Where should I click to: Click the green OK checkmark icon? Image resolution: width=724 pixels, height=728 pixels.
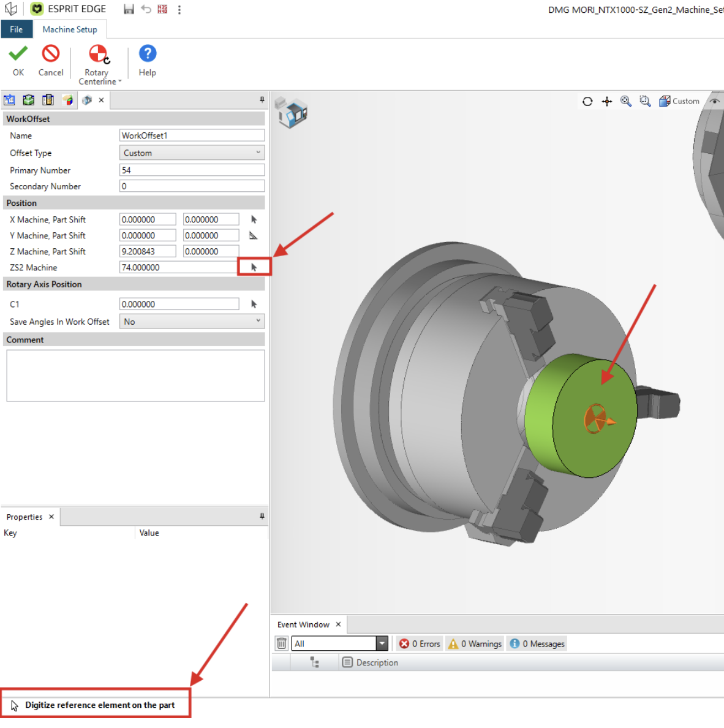coord(18,54)
